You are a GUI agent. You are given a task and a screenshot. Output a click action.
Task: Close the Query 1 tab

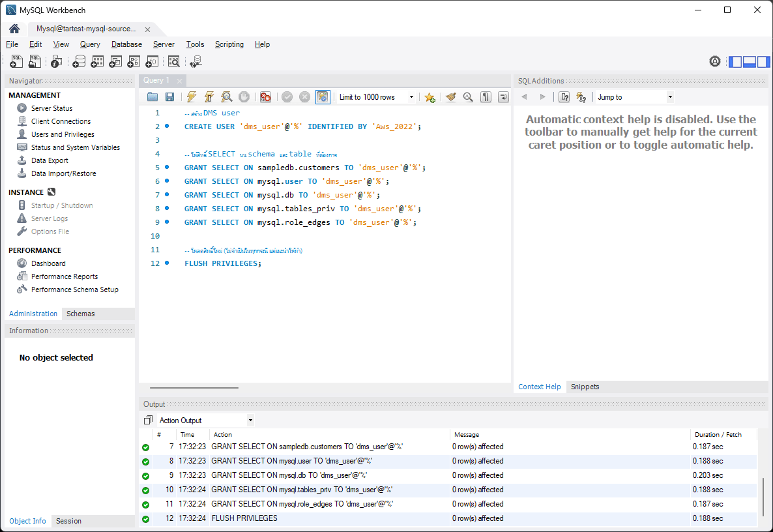tap(179, 81)
